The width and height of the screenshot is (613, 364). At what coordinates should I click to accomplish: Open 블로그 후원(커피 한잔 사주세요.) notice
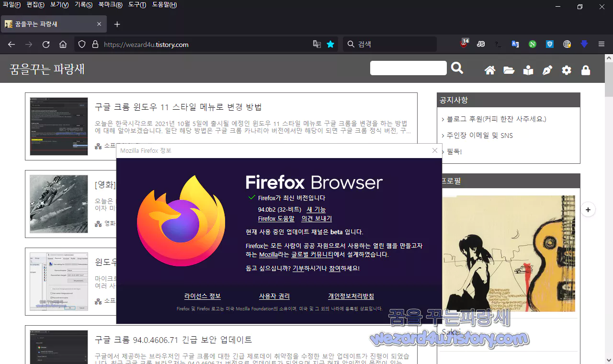497,119
